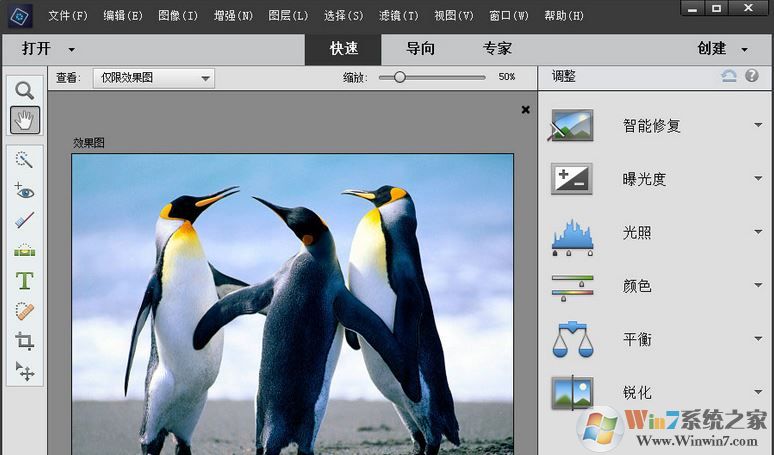Open the 查看 view mode dropdown
774x455 pixels.
(154, 78)
